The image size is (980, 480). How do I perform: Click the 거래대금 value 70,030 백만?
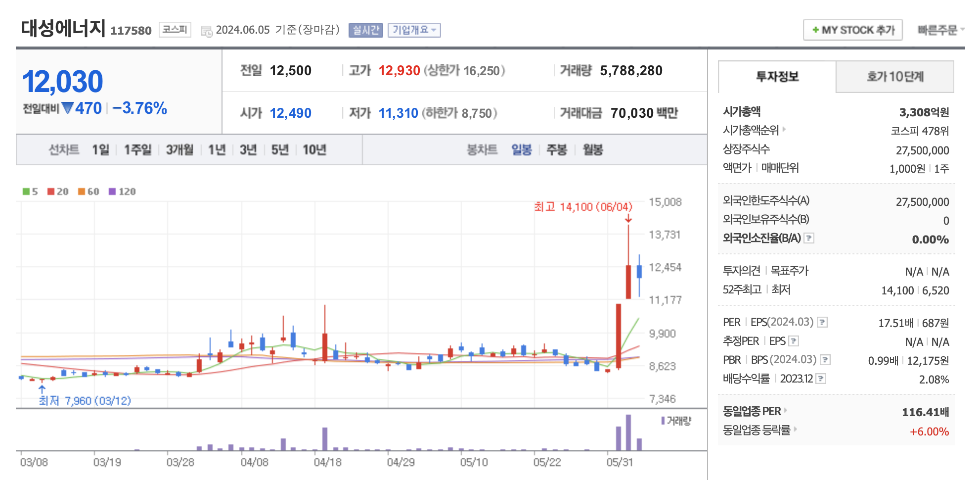pos(644,113)
